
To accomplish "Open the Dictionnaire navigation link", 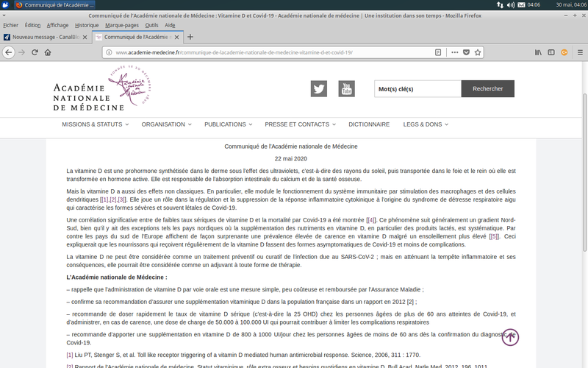I will pos(369,124).
